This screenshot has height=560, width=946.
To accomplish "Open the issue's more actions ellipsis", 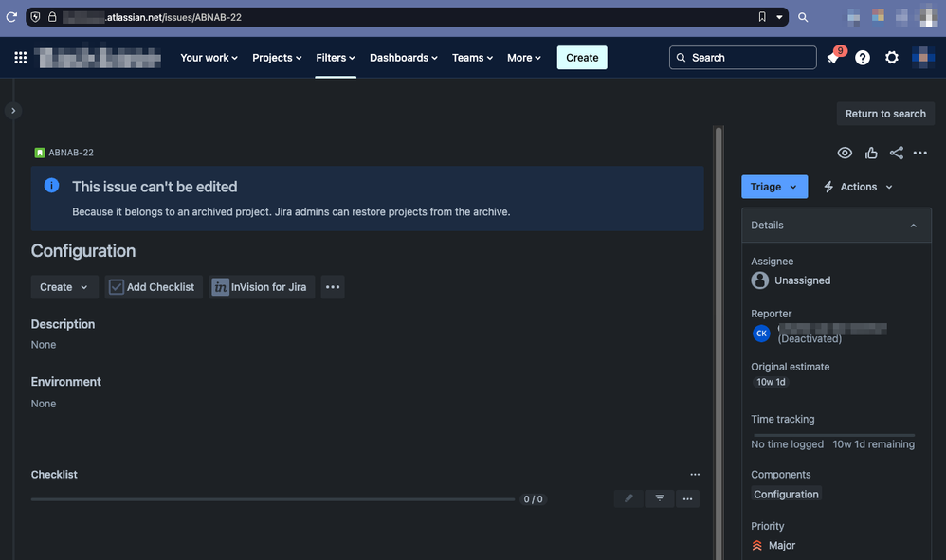I will [x=919, y=152].
